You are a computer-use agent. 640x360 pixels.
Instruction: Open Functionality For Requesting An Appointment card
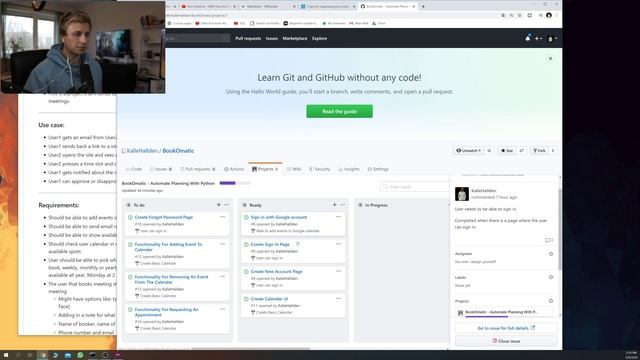(x=167, y=312)
